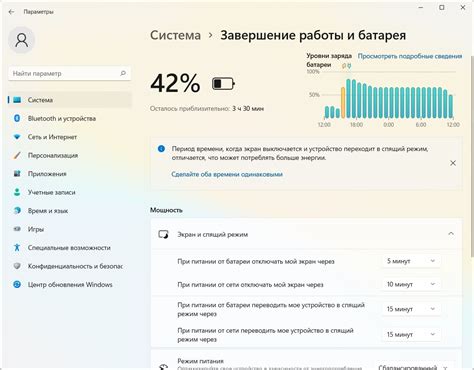Image resolution: width=474 pixels, height=370 pixels.
Task: Click the Игры controller icon
Action: 17,229
